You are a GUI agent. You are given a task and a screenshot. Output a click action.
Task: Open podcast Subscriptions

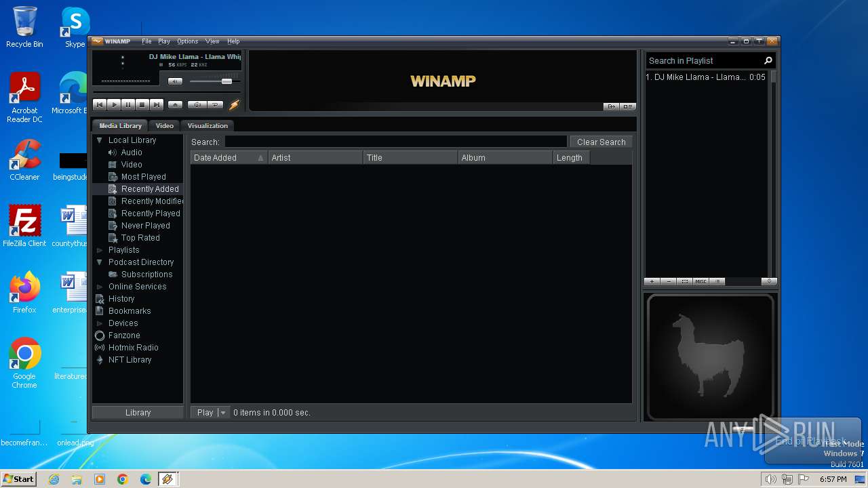click(x=146, y=274)
